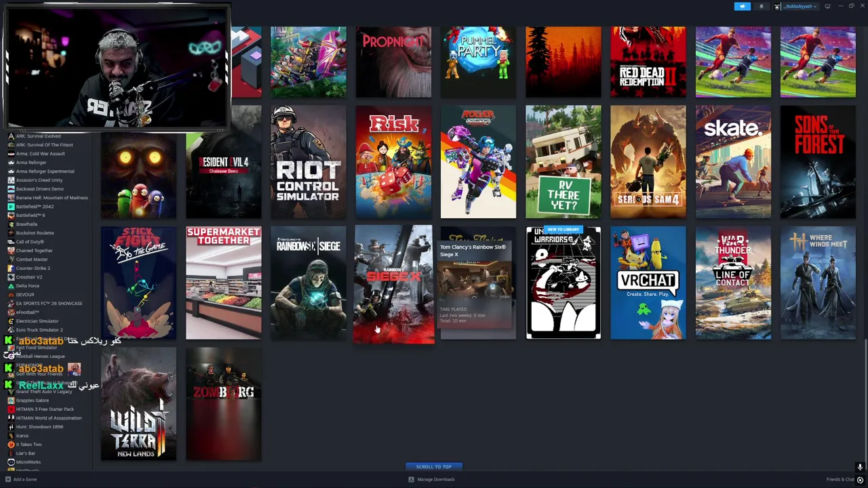Open the Roller Champions cover

(478, 162)
